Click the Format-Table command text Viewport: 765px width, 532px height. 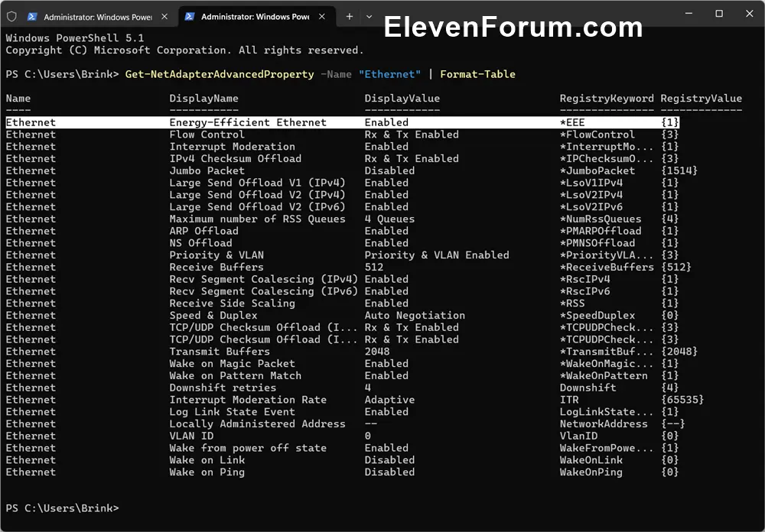(x=477, y=74)
